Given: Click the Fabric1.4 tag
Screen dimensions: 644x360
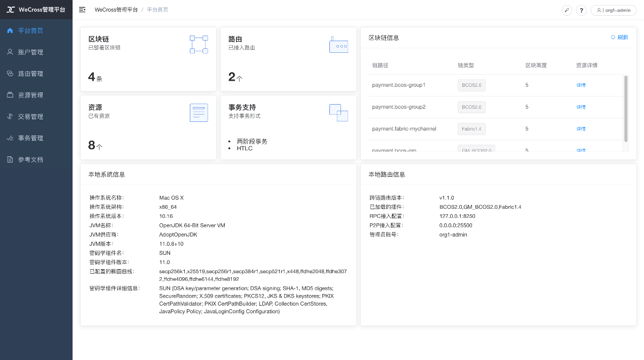Looking at the screenshot, I should pos(471,129).
